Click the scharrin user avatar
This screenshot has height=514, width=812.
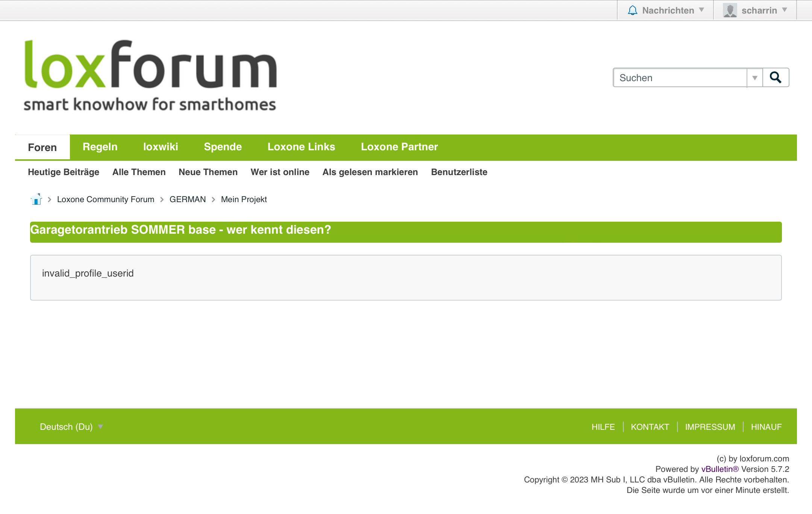point(730,11)
